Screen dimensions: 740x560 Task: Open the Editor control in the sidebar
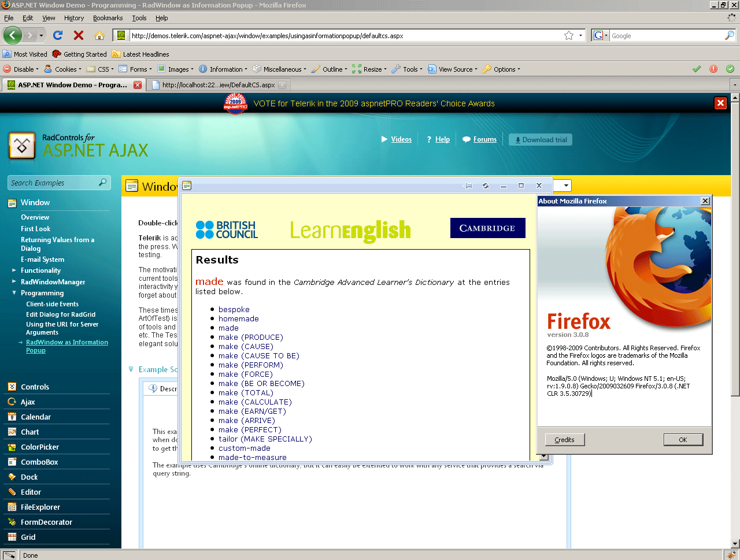[x=31, y=492]
